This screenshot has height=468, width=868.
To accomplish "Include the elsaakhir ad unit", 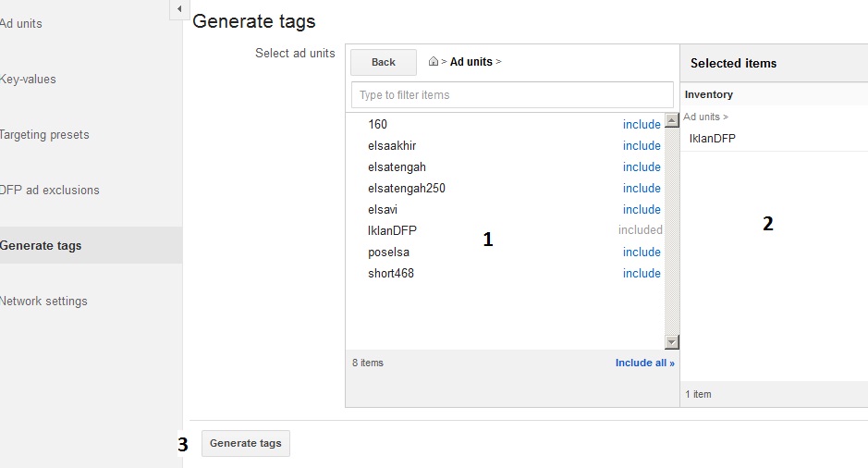I will [641, 146].
